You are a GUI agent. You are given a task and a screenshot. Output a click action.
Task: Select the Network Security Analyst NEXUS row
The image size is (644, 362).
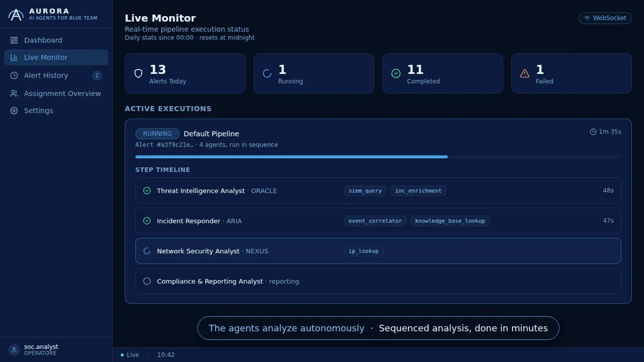coord(378,251)
